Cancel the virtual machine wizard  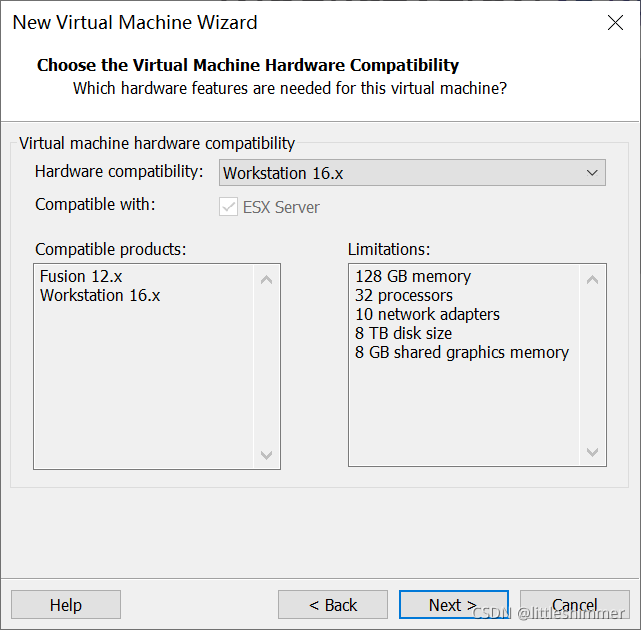[574, 604]
